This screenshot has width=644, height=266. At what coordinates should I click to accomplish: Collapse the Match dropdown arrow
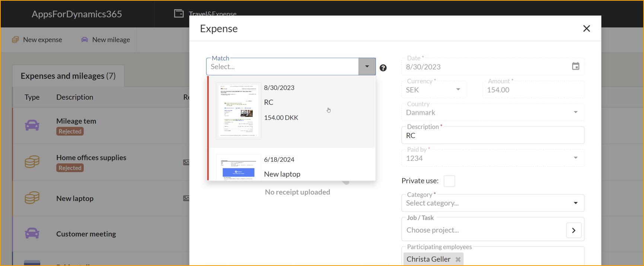click(367, 66)
